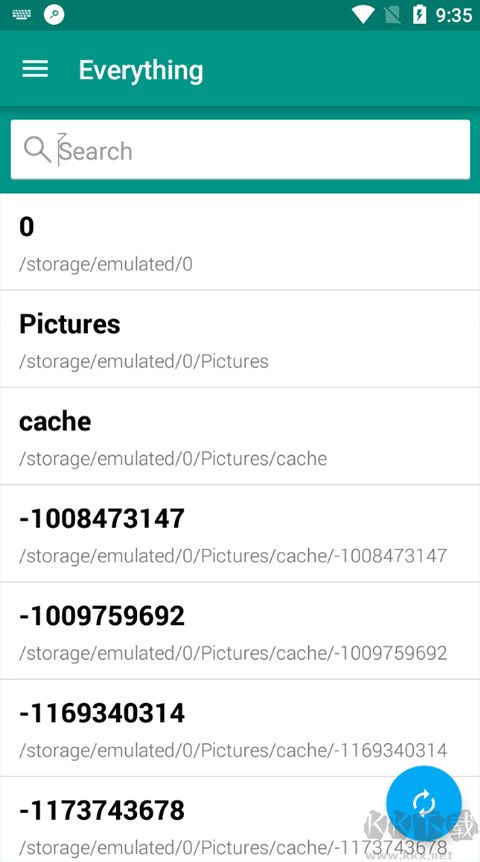
Task: Tap the Wi-Fi status icon
Action: click(x=363, y=15)
